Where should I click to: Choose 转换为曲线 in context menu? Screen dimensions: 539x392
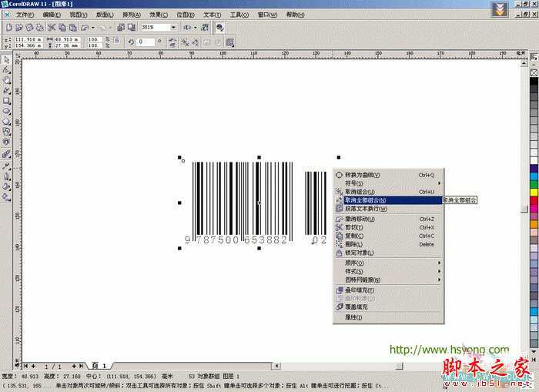[388, 175]
